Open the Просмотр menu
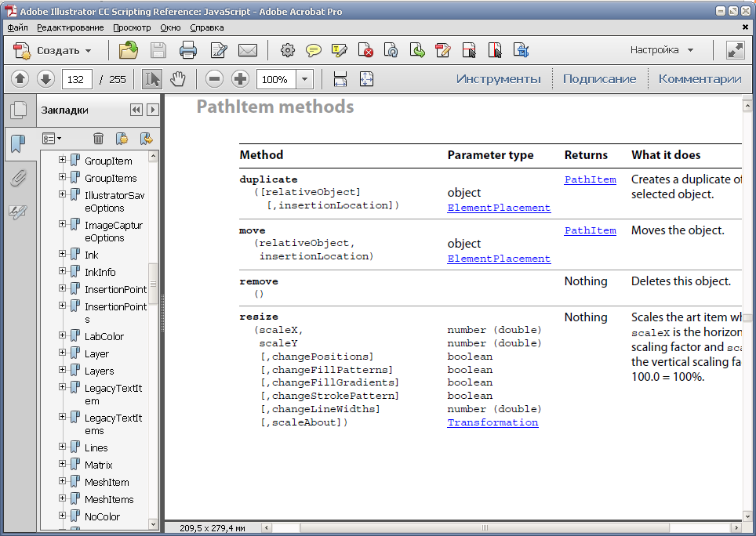756x536 pixels. (x=132, y=27)
